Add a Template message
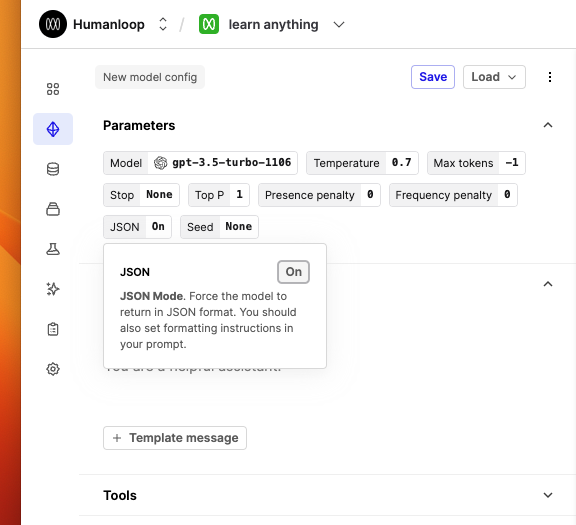Viewport: 576px width, 525px height. tap(175, 438)
